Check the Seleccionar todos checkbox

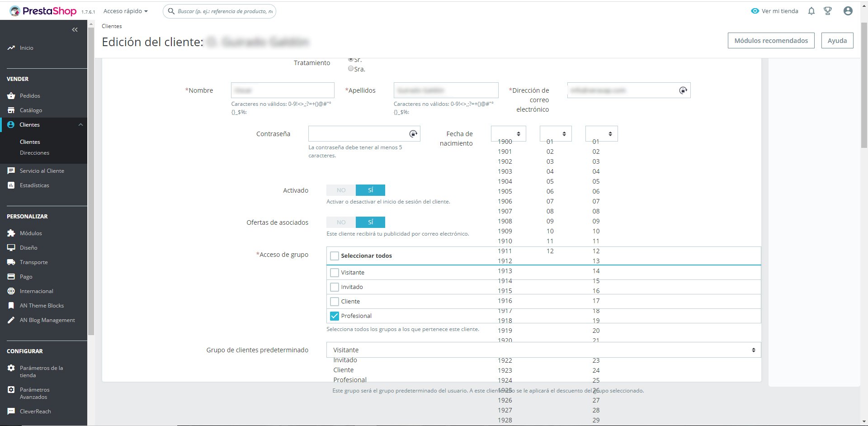335,256
